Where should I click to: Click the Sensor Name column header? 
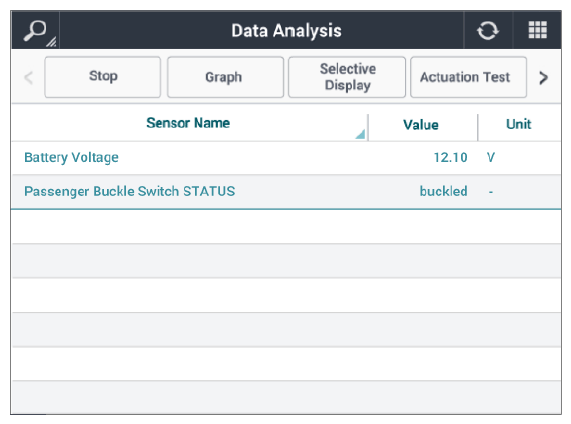point(189,123)
